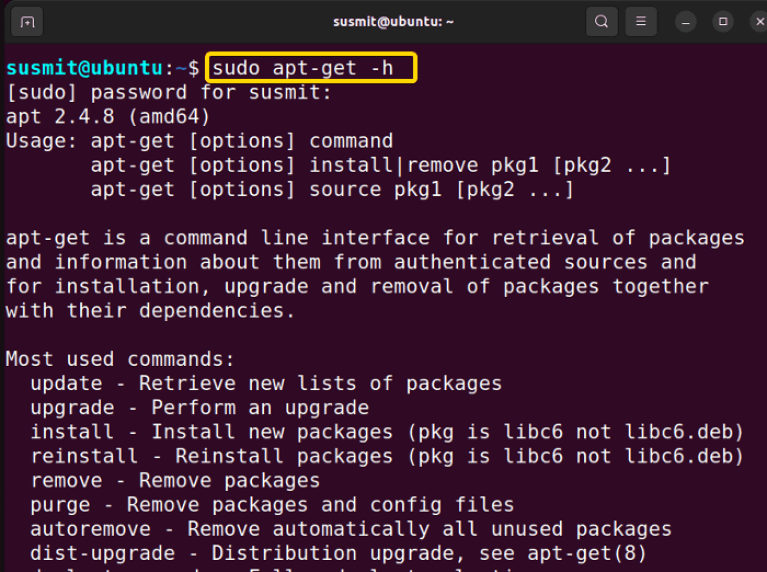Image resolution: width=767 pixels, height=572 pixels.
Task: Maximize the terminal window
Action: click(x=723, y=22)
